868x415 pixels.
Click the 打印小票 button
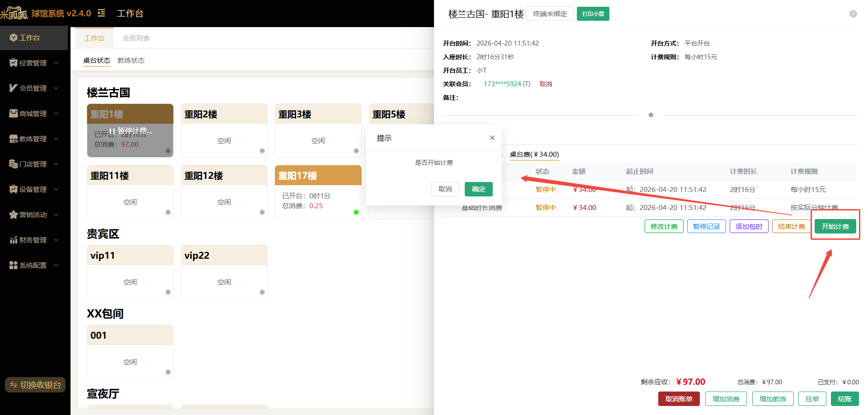tap(593, 14)
